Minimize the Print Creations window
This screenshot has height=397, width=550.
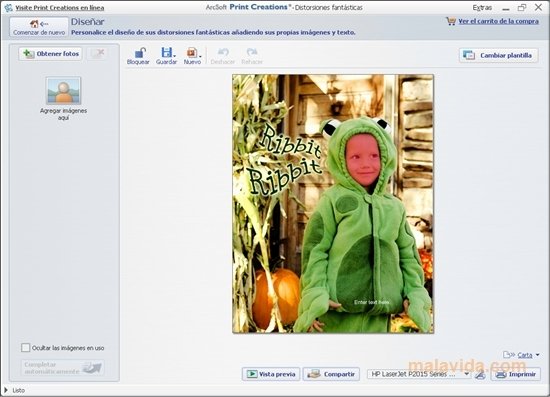coord(505,8)
